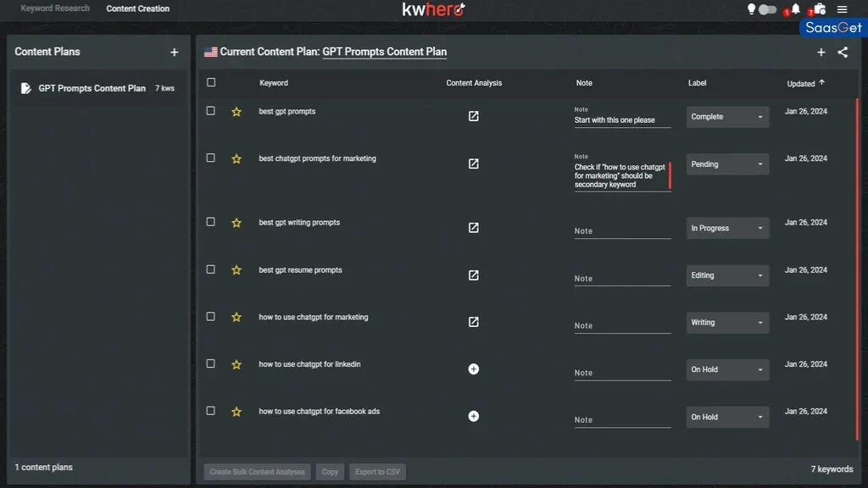868x488 pixels.
Task: Add a new content plan in sidebar
Action: [x=175, y=52]
